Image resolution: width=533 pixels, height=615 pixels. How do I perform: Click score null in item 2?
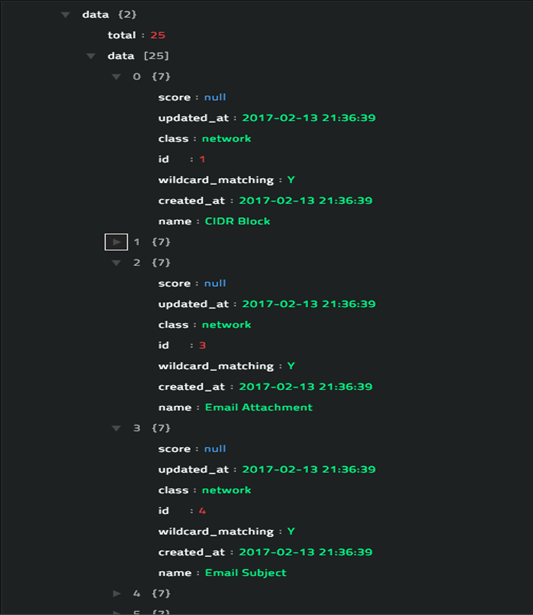(x=215, y=283)
